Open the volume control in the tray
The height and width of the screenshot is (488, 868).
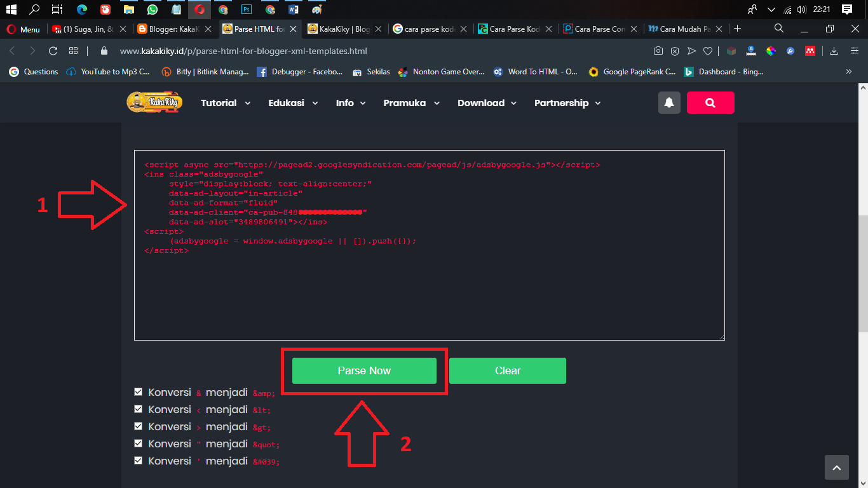coord(801,10)
